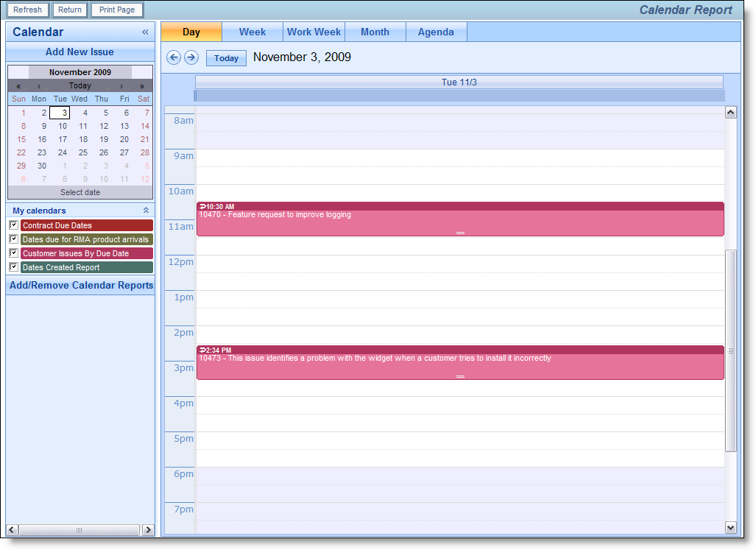Click the sidebar scroll left arrow

click(x=12, y=530)
